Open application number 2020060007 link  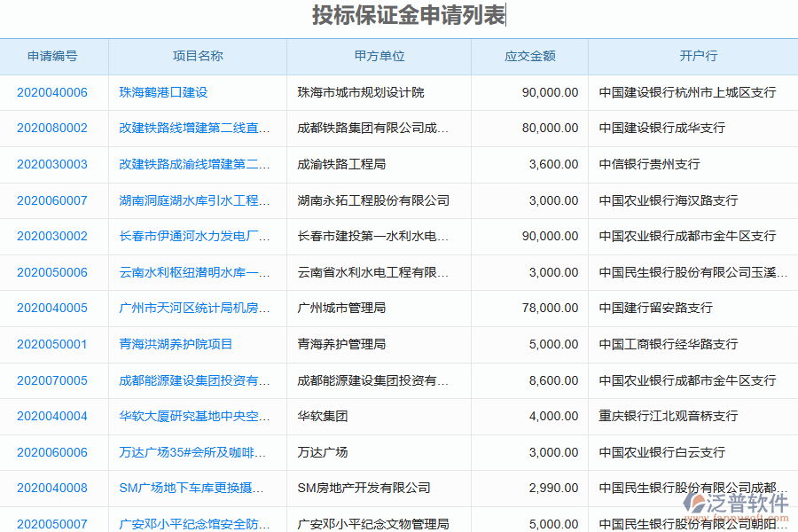[53, 200]
